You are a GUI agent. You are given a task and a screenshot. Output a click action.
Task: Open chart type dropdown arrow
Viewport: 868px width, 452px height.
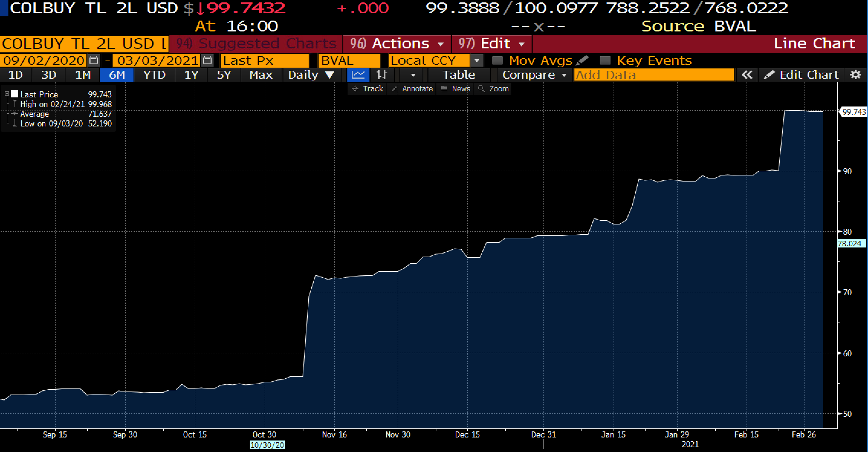413,75
